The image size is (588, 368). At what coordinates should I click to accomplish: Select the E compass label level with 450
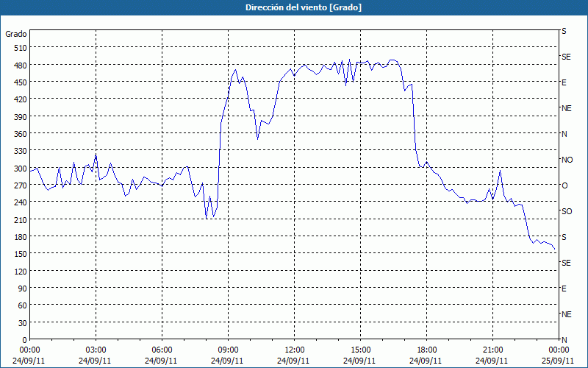coord(564,82)
